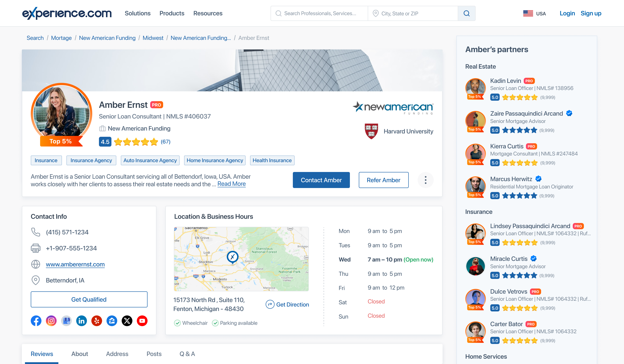Open the X (Twitter) social icon
The width and height of the screenshot is (624, 364).
click(x=127, y=321)
